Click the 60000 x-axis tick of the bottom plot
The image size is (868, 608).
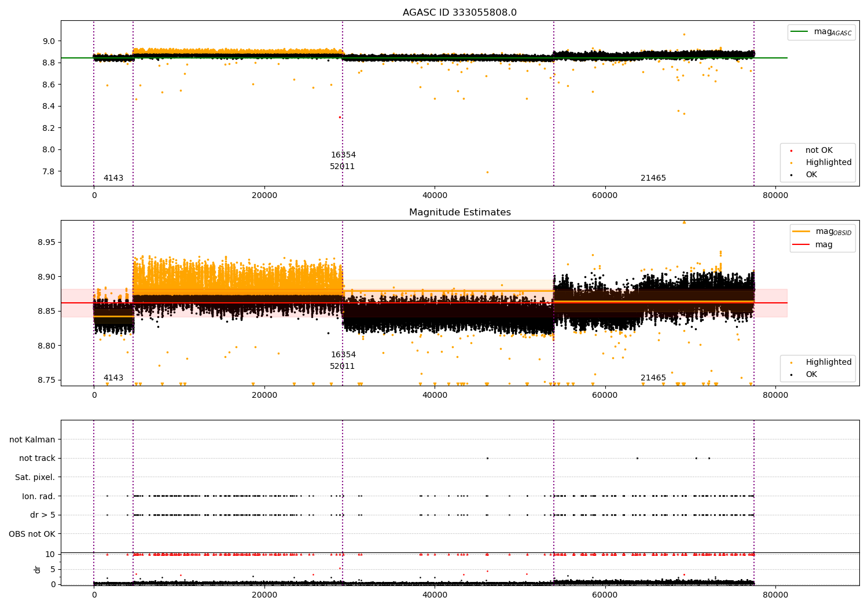pyautogui.click(x=605, y=595)
